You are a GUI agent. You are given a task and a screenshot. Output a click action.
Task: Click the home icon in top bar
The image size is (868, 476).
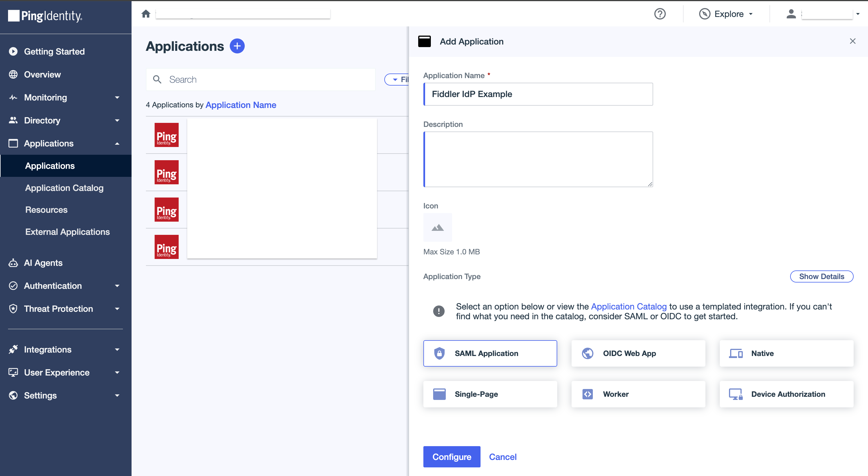[x=146, y=14]
